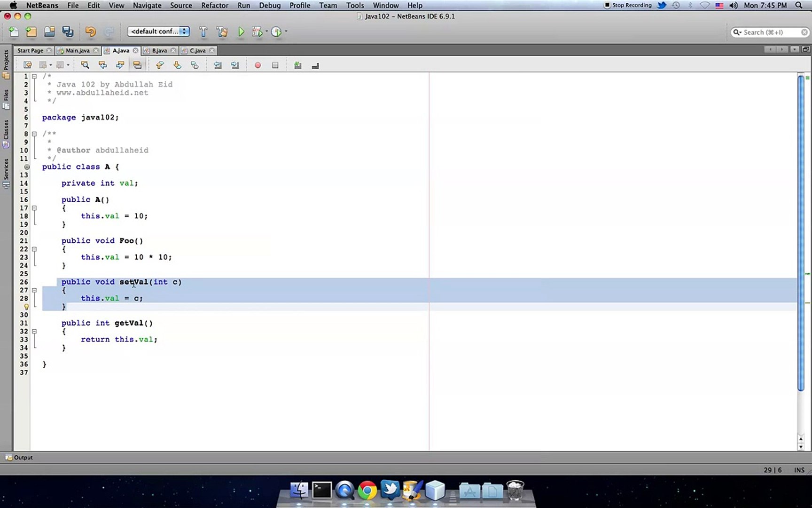Jump to the next search occurrence
Screen dimensions: 812x508
[x=120, y=65]
